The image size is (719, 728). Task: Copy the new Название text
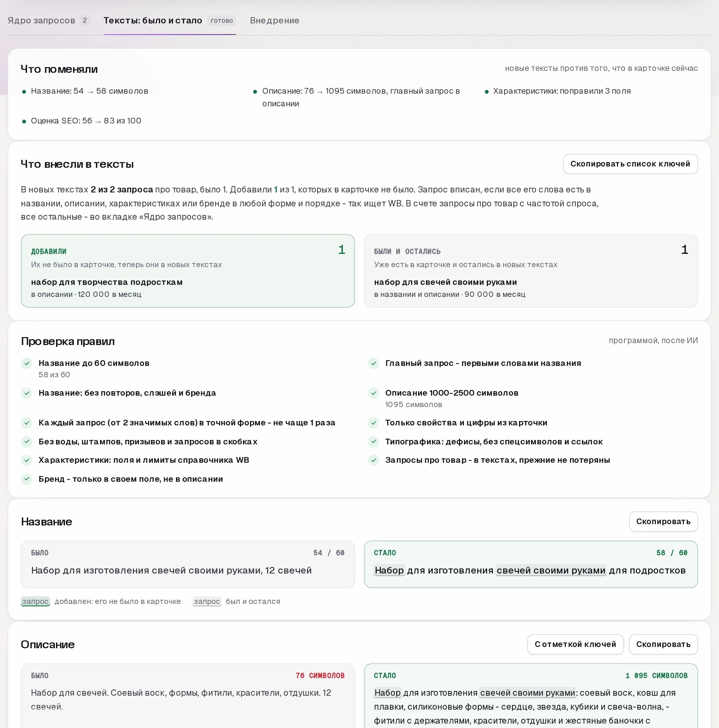click(663, 522)
